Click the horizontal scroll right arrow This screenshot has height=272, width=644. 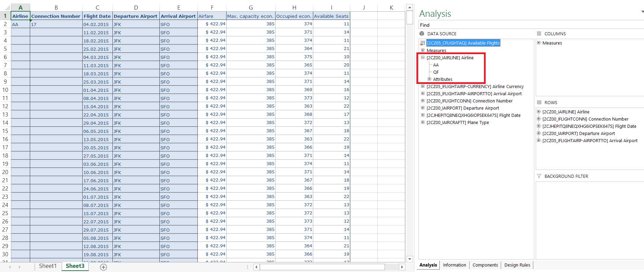coord(402,267)
